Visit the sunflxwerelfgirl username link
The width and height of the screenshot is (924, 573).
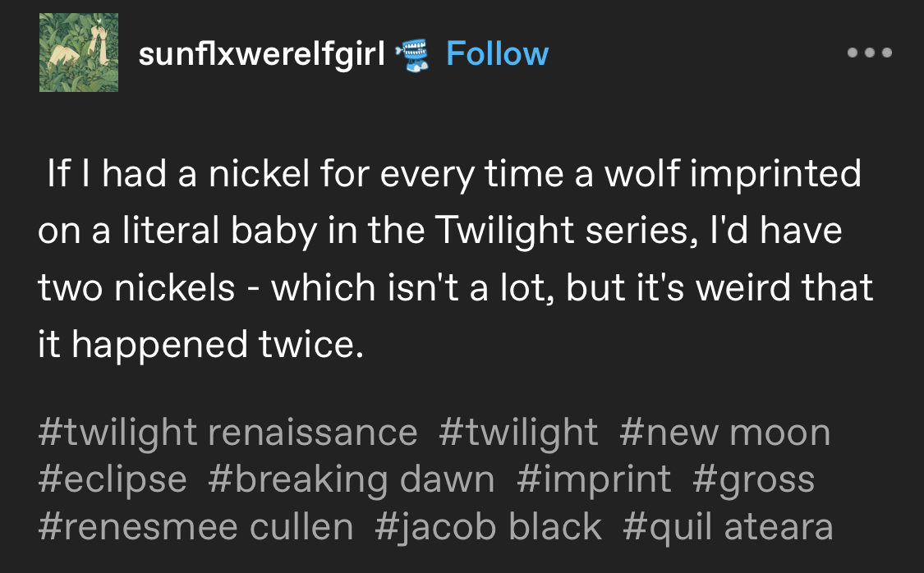261,53
